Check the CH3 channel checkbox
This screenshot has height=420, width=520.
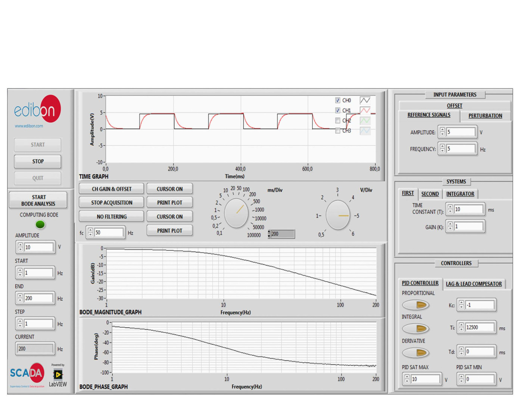(x=337, y=131)
